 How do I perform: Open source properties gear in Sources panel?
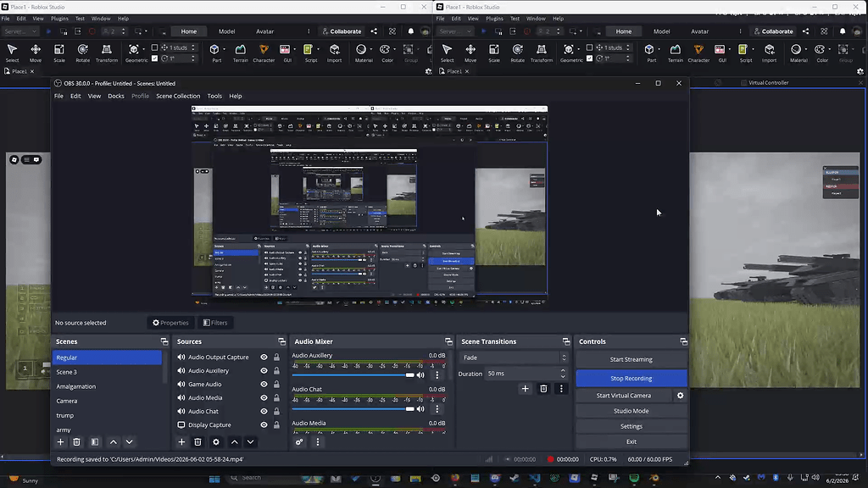(x=216, y=442)
